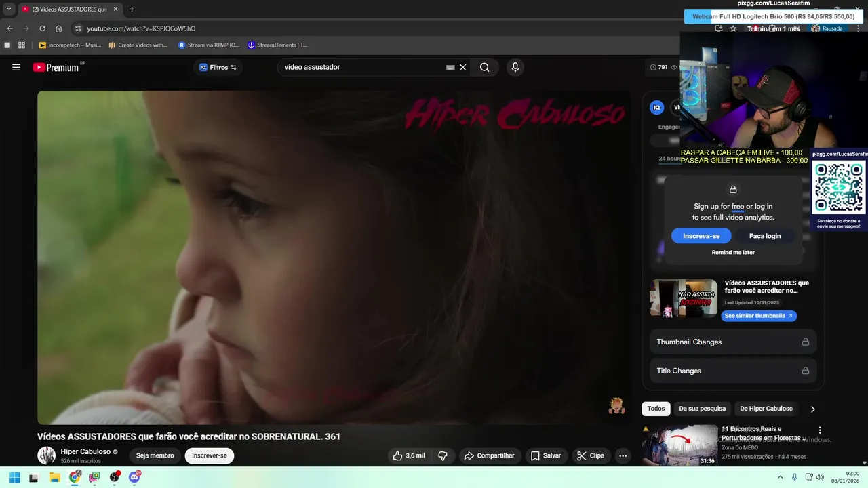Close the 'Vídeos ASSUSTADORES' browser tab
The height and width of the screenshot is (488, 868).
115,9
